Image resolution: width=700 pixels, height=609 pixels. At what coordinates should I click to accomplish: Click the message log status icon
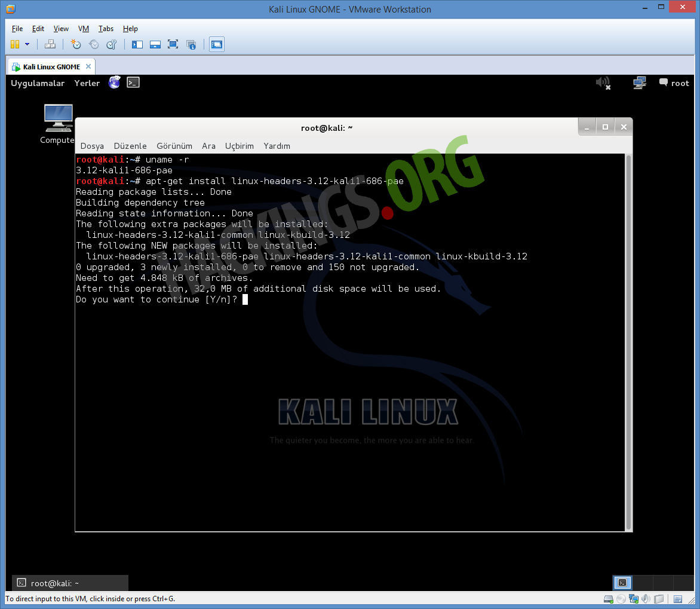coord(678,599)
